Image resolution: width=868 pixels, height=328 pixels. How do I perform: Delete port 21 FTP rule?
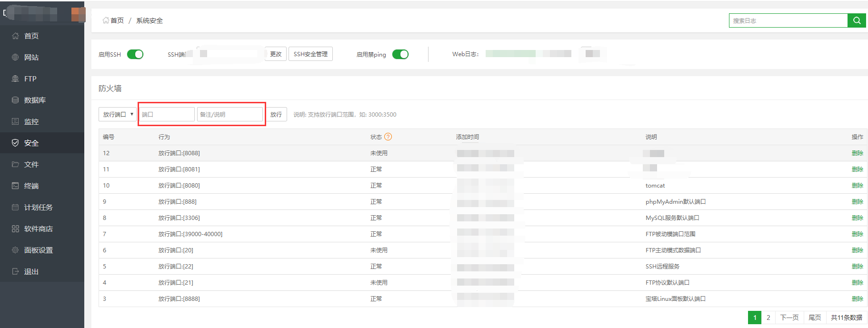pyautogui.click(x=857, y=282)
